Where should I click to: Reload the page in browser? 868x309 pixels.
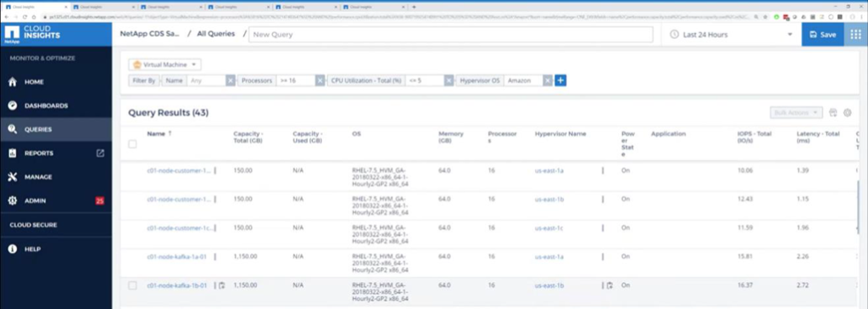point(25,17)
